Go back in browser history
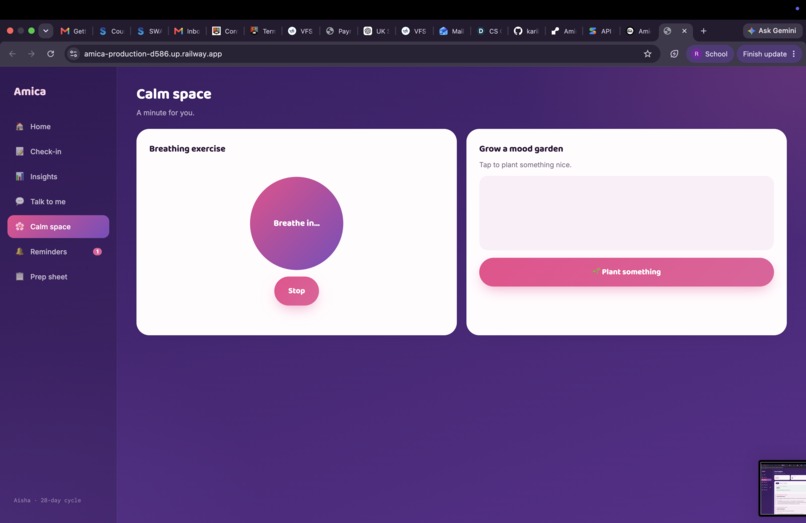Viewport: 806px width, 523px height. click(x=12, y=53)
